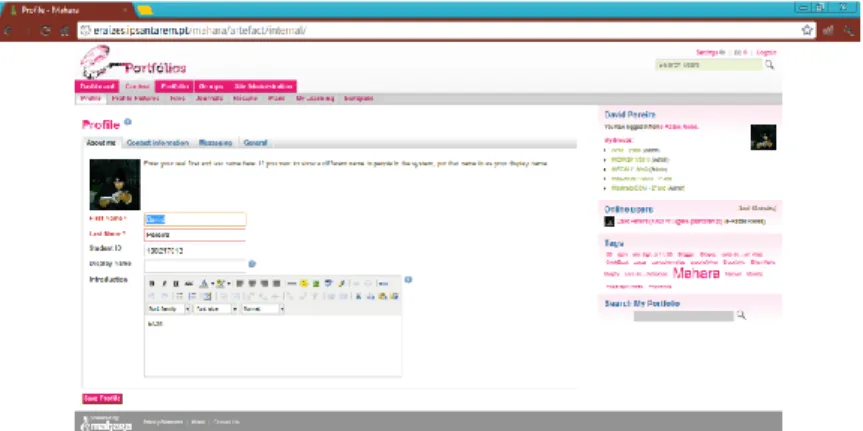Open the text color dropdown arrow

(x=213, y=283)
